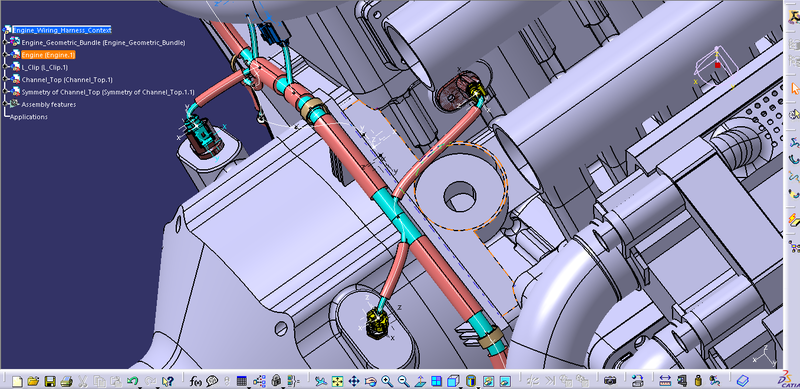Select the Engine (Engine.1) tree node
Image resolution: width=800 pixels, height=389 pixels.
click(48, 55)
